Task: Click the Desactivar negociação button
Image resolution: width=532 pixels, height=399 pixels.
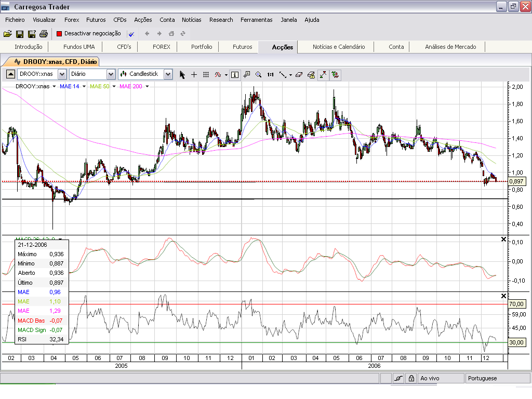Action: click(89, 34)
